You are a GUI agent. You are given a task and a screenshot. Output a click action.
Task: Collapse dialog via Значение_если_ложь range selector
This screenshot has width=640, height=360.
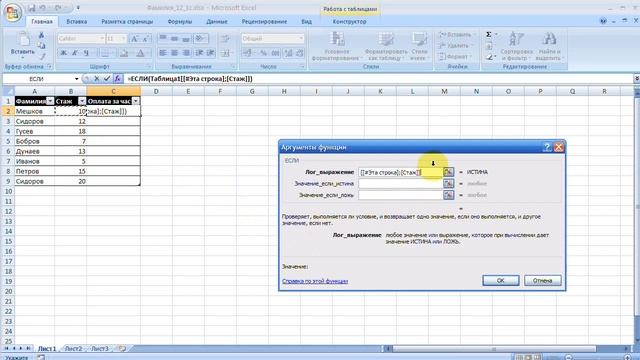point(449,195)
